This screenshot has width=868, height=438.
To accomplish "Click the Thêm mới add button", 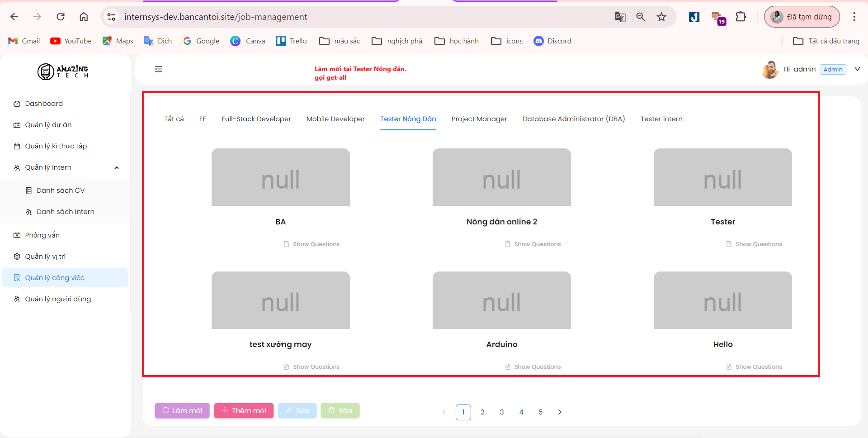I will [x=244, y=411].
